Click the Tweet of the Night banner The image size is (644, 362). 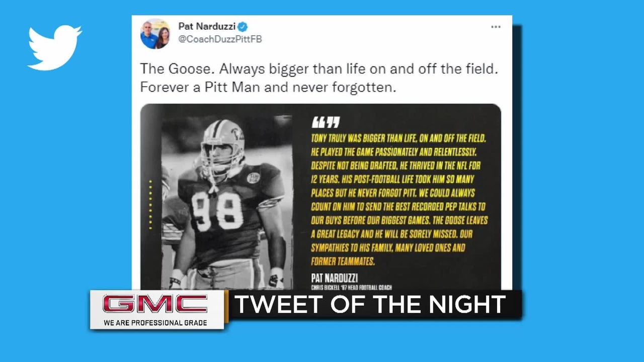[370, 305]
